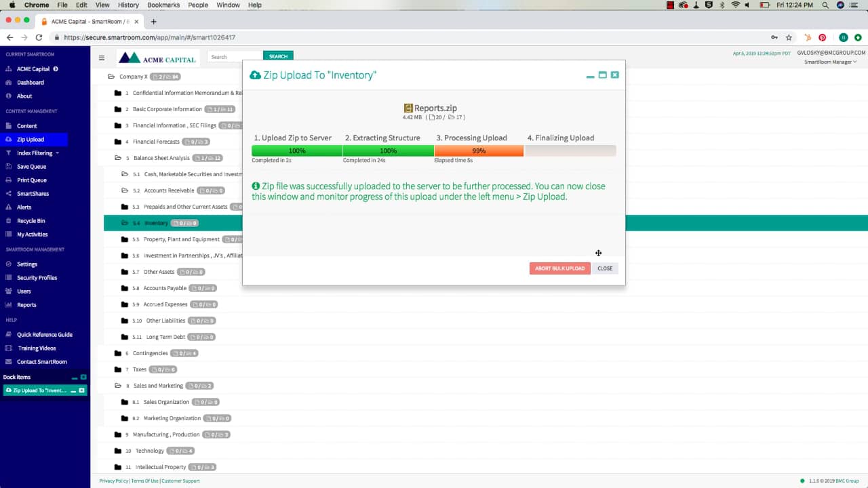868x488 pixels.
Task: Maximize the Zip Upload dialog window
Action: (x=602, y=75)
